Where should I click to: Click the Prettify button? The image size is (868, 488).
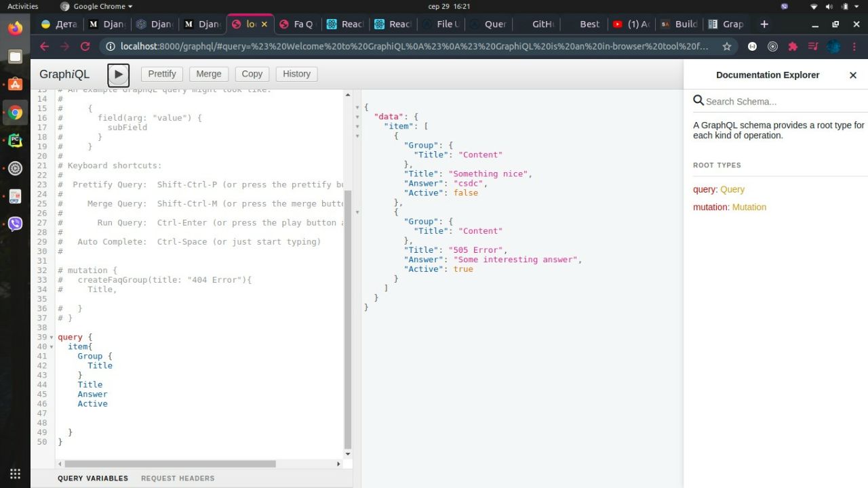tap(162, 74)
